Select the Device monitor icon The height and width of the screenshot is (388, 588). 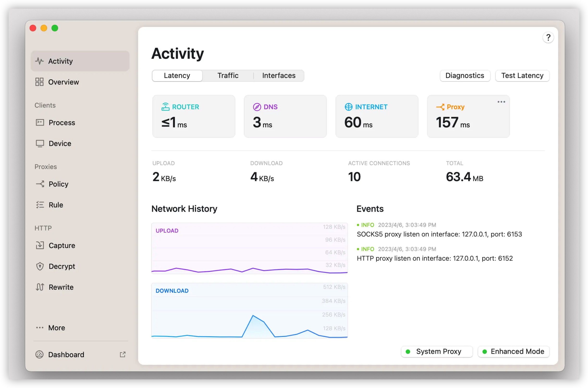point(40,144)
